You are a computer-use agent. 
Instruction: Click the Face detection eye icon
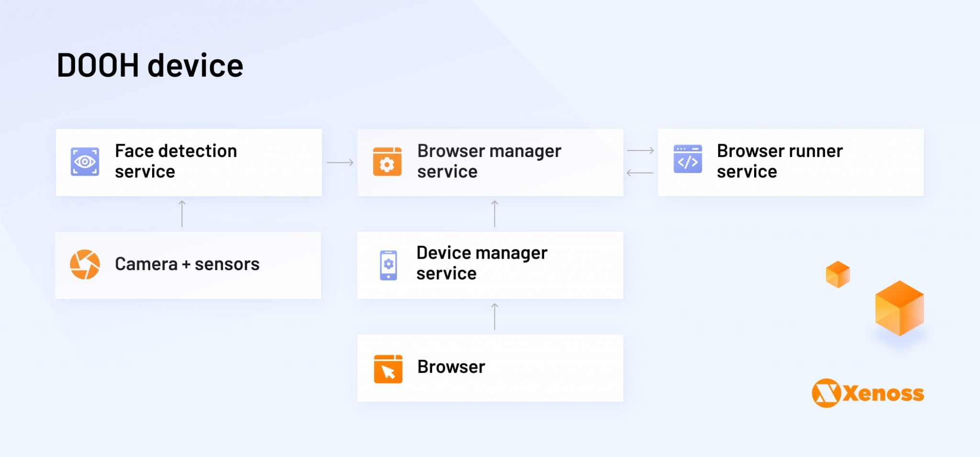click(x=85, y=162)
